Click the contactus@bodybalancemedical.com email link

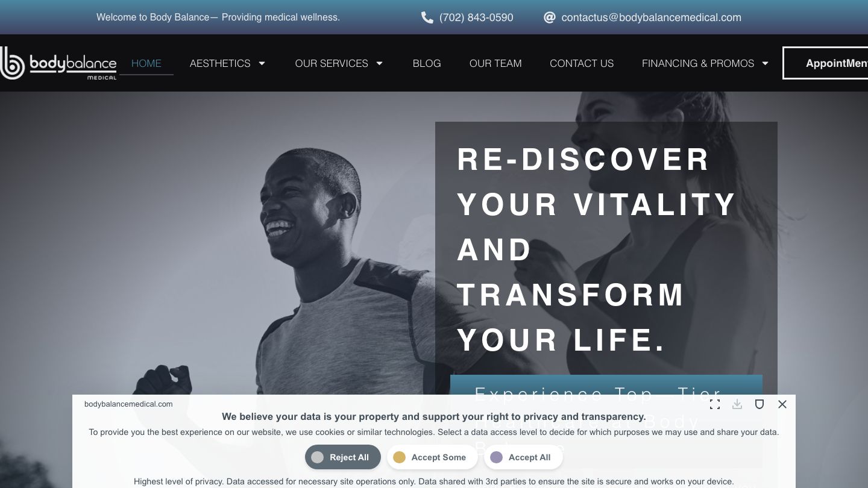coord(651,17)
